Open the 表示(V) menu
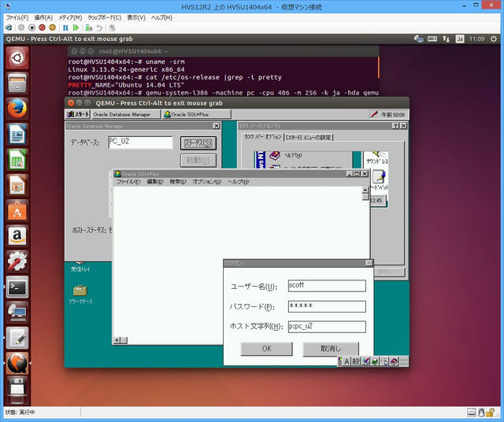This screenshot has height=422, width=504. (136, 17)
